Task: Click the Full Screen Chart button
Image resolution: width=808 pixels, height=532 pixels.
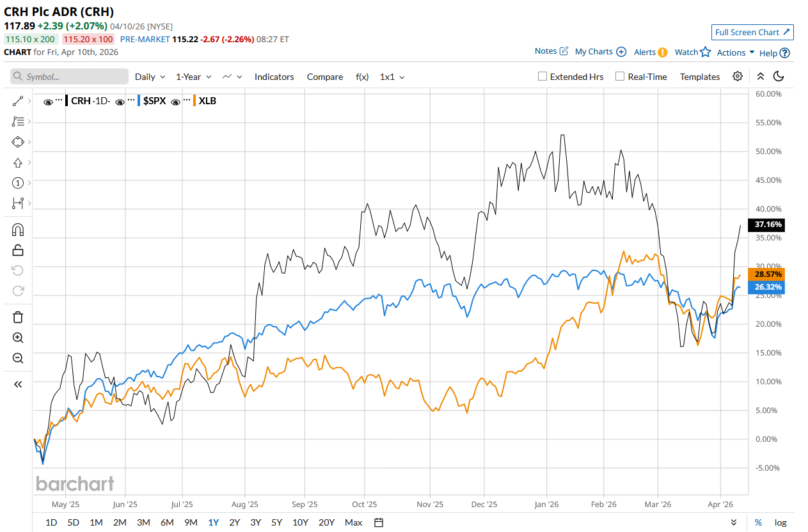Action: click(752, 32)
